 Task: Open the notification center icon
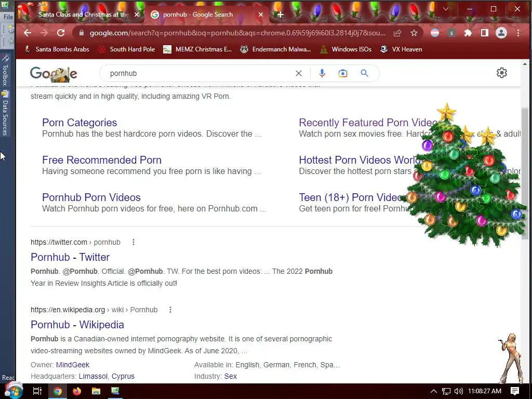point(515,391)
